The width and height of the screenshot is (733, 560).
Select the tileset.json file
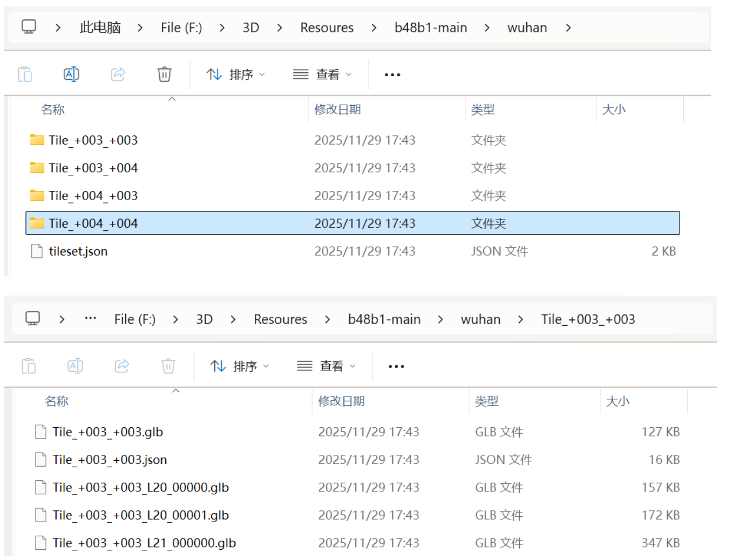click(x=352, y=251)
